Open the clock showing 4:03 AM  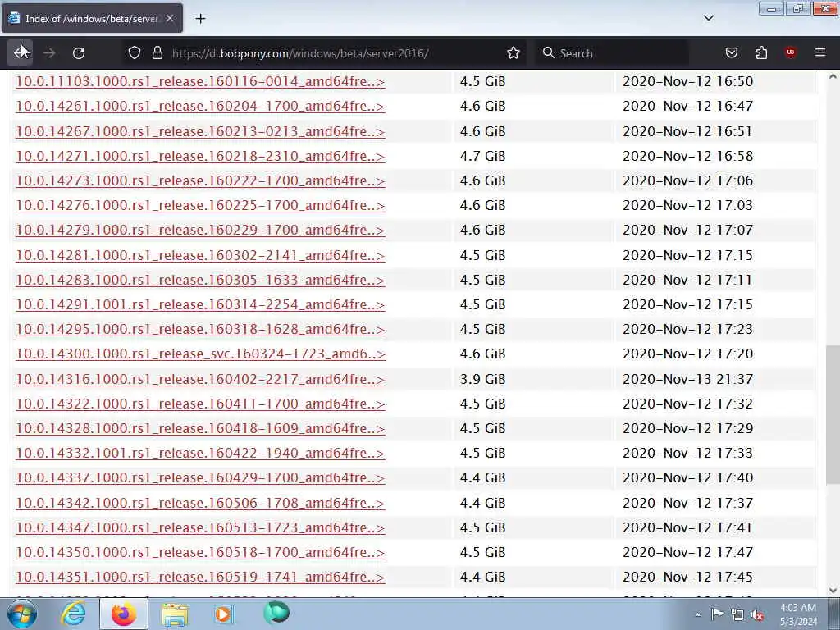(x=798, y=614)
